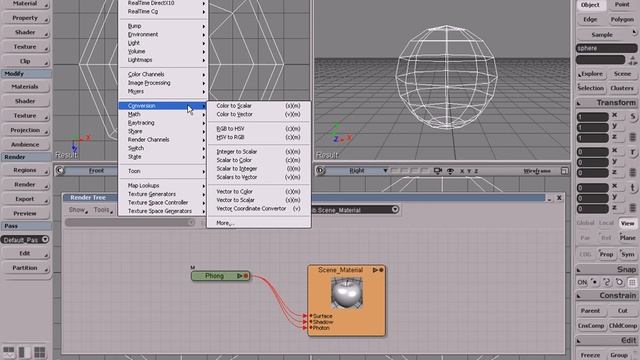Screen dimensions: 640x360
Task: Open the Right viewport view dropdown
Action: 385,171
